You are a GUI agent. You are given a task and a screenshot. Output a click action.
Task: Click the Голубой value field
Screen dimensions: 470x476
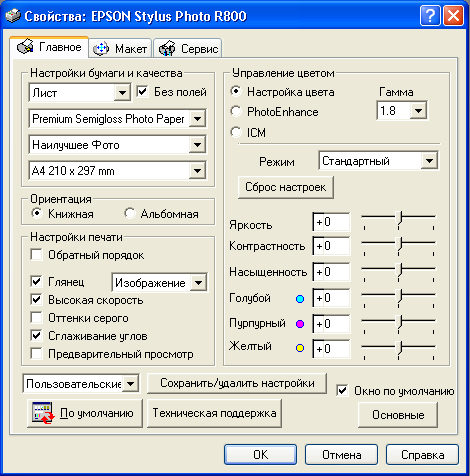(x=331, y=298)
